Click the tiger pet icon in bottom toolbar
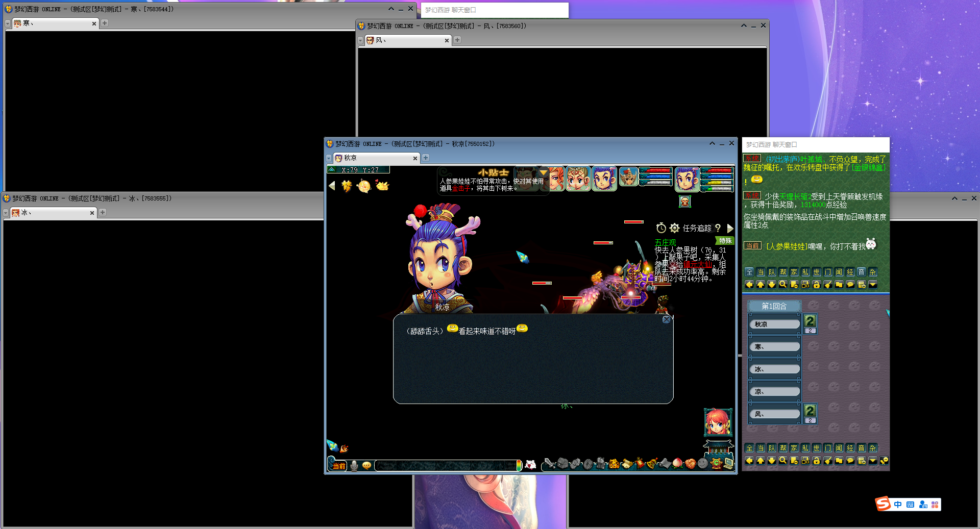The image size is (980, 529). click(614, 464)
